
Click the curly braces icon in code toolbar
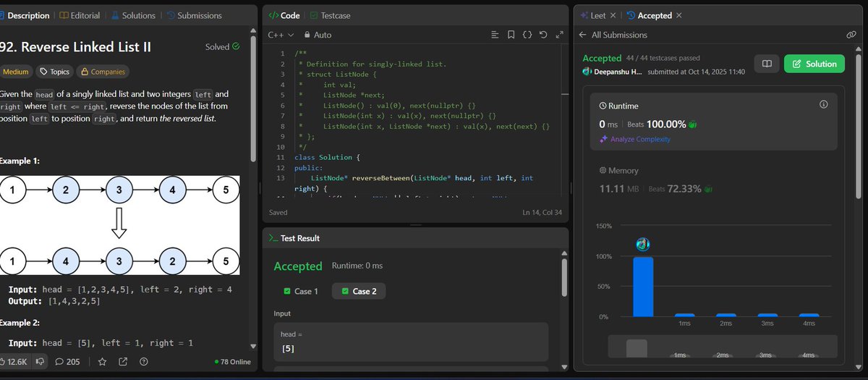(x=527, y=34)
